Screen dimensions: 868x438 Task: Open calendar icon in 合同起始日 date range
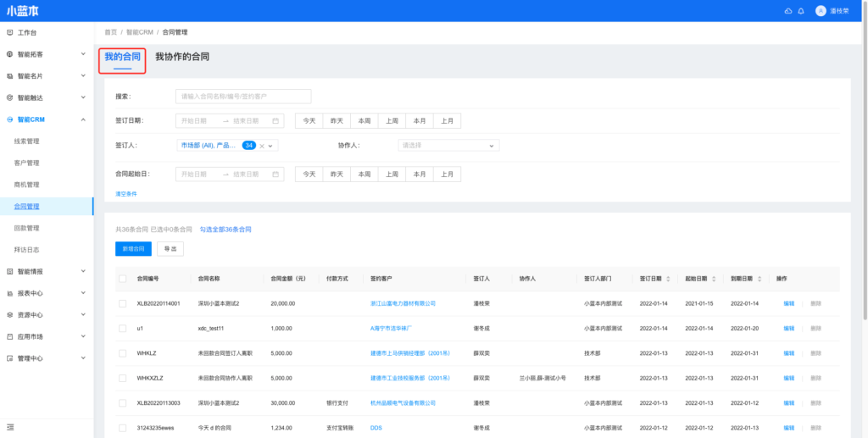276,174
